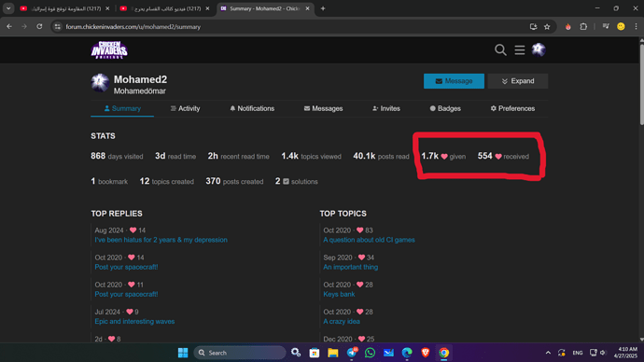Image resolution: width=644 pixels, height=362 pixels.
Task: Click the 1.4k topics viewed stat
Action: 311,157
